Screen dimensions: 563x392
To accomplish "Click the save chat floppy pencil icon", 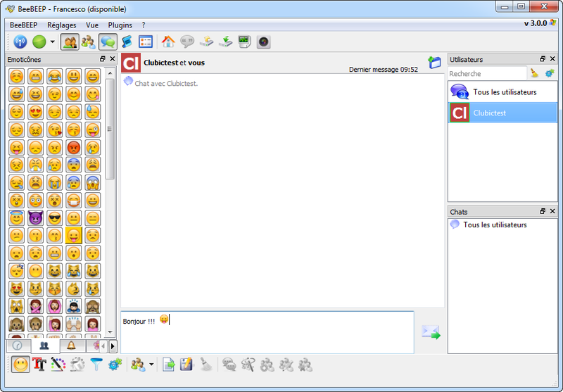I will point(187,365).
